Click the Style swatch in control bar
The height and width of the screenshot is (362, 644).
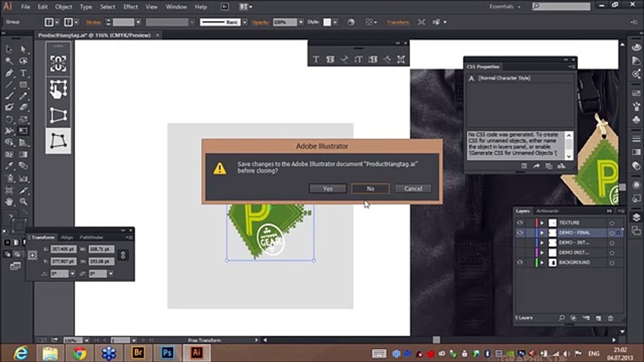click(x=327, y=22)
